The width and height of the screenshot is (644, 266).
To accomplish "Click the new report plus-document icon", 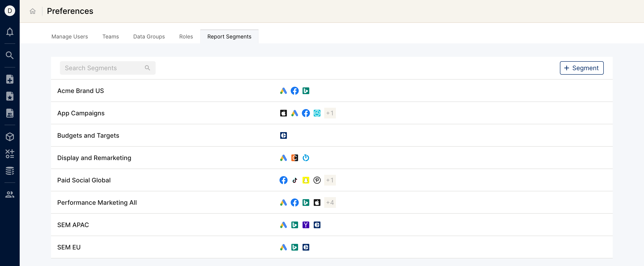I will (x=10, y=79).
